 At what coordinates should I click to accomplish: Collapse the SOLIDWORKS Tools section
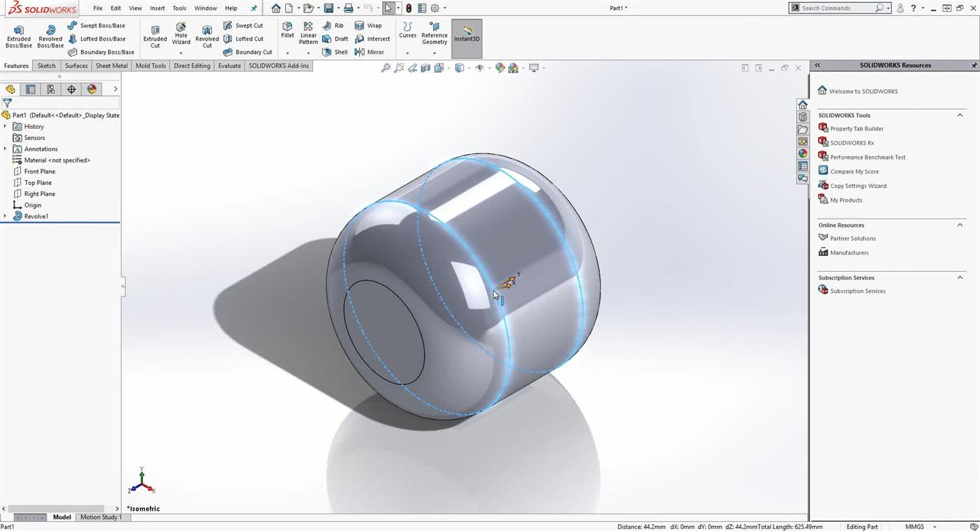coord(960,115)
